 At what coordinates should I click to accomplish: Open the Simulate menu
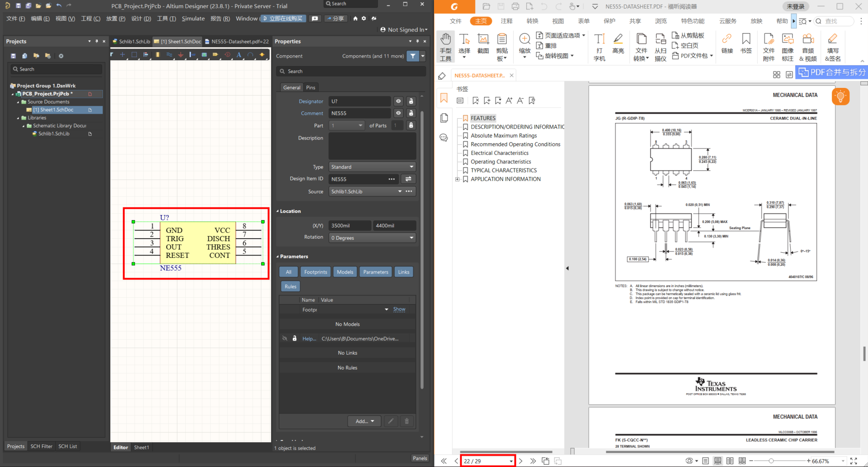193,19
